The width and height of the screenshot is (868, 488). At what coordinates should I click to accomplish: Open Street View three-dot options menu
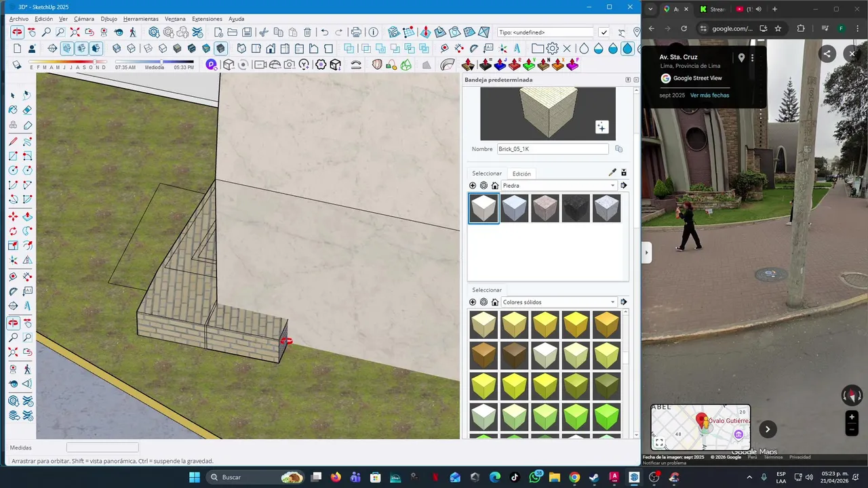point(752,58)
